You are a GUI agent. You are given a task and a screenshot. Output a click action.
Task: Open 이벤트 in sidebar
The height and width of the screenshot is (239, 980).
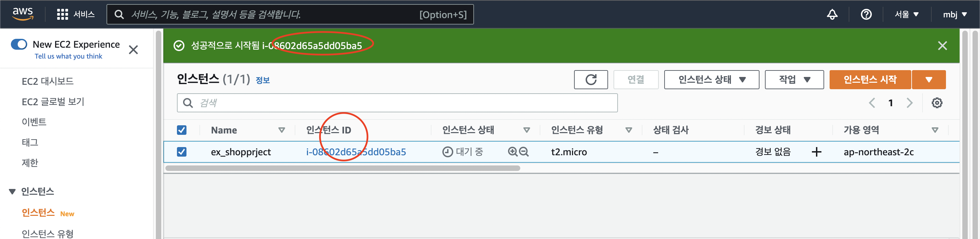[x=34, y=122]
